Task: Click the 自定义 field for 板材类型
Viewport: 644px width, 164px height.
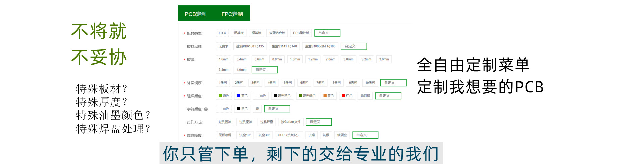Action: (327, 33)
